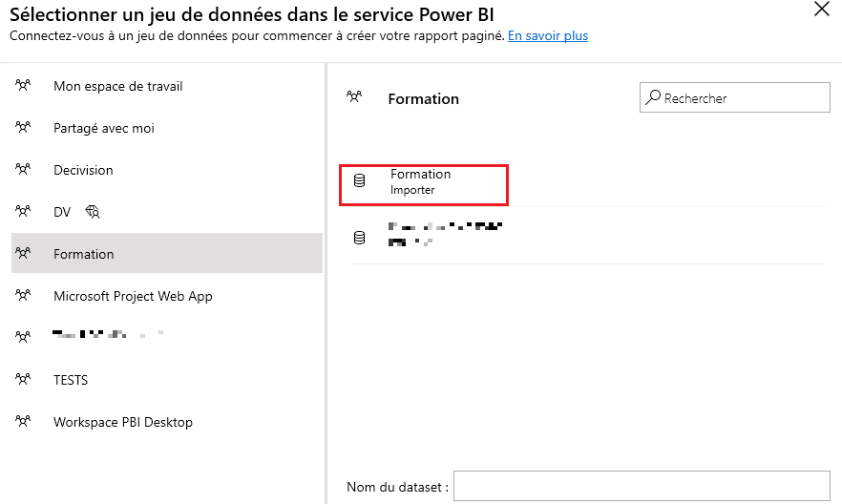Viewport: 842px width, 504px height.
Task: Open Workspace PBI Desktop in the list
Action: pos(122,422)
